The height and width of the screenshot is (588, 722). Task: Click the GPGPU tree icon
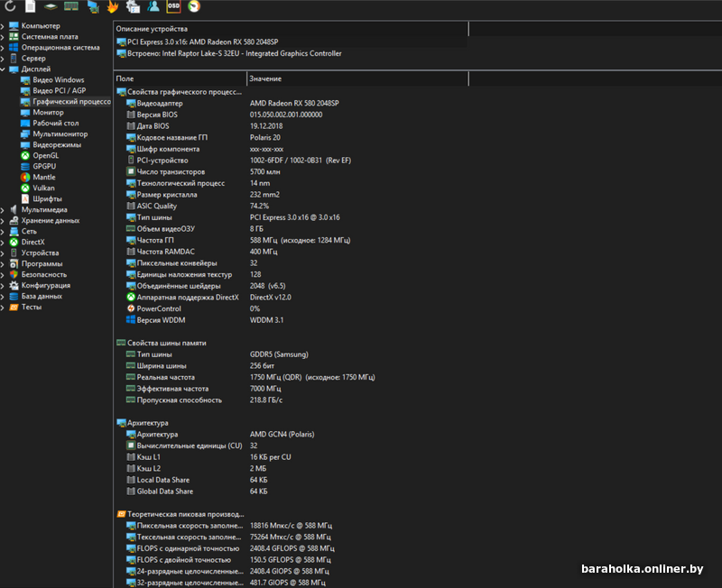(x=25, y=166)
